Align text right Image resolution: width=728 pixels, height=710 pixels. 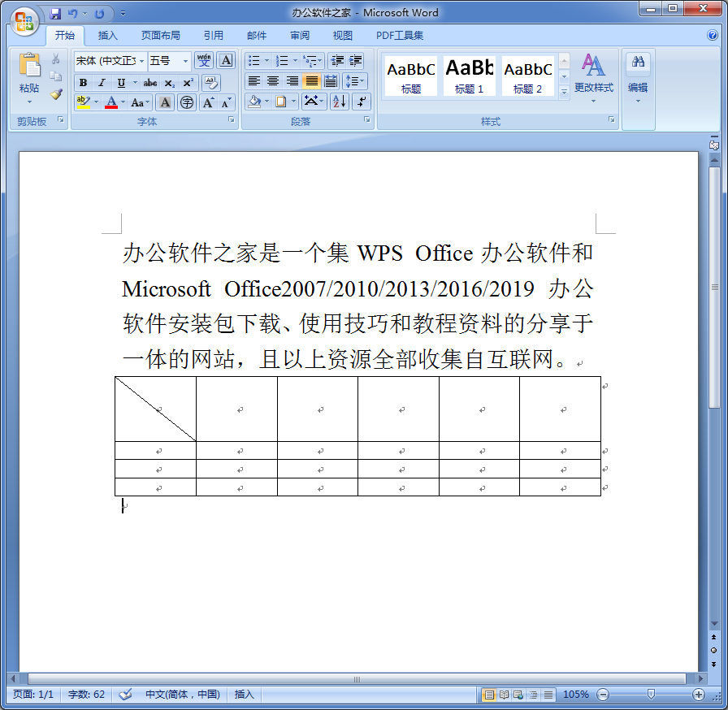[292, 81]
